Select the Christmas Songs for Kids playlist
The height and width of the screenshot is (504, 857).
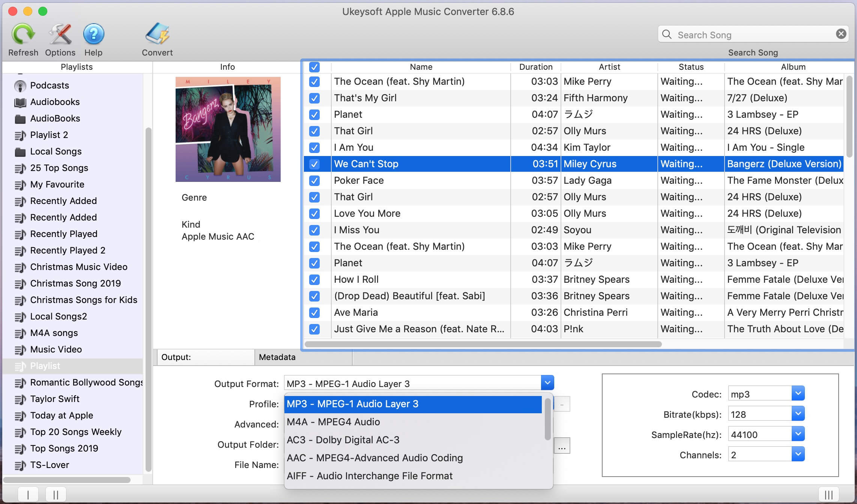[83, 299]
